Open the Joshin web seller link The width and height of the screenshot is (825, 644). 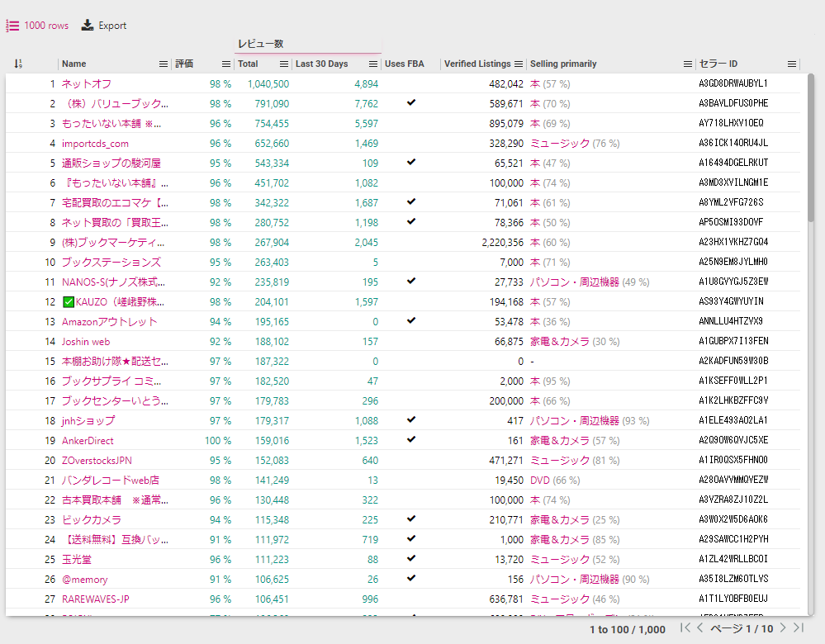85,342
